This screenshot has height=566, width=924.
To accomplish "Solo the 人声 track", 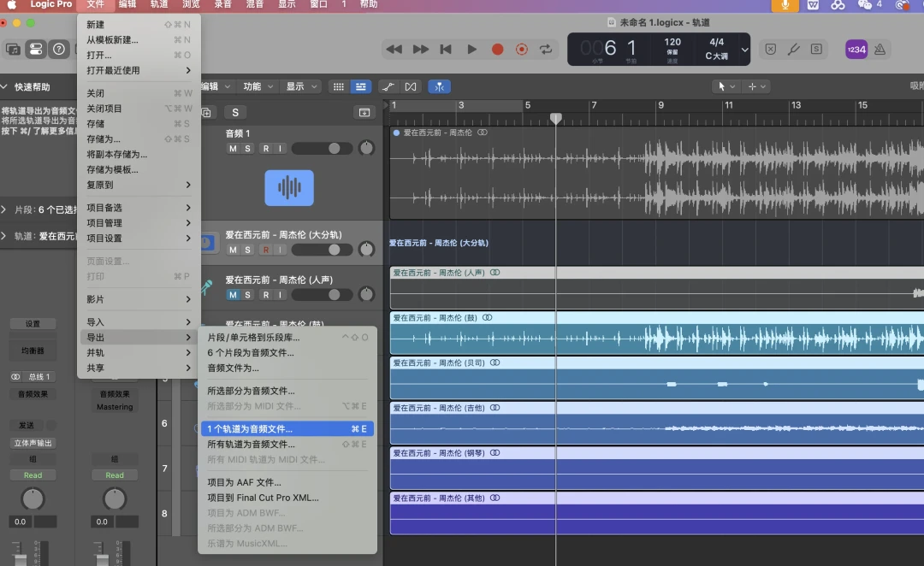I will [247, 294].
